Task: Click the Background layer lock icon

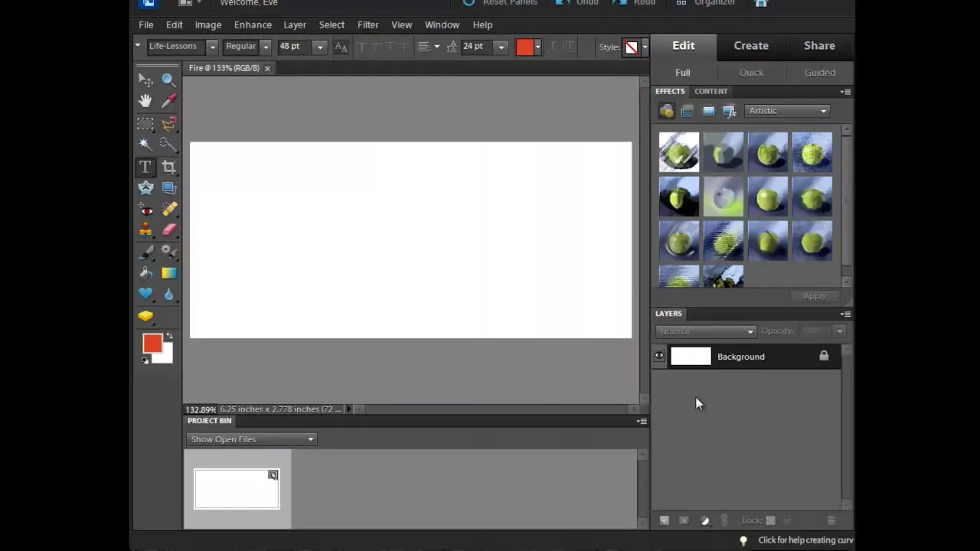Action: point(824,356)
